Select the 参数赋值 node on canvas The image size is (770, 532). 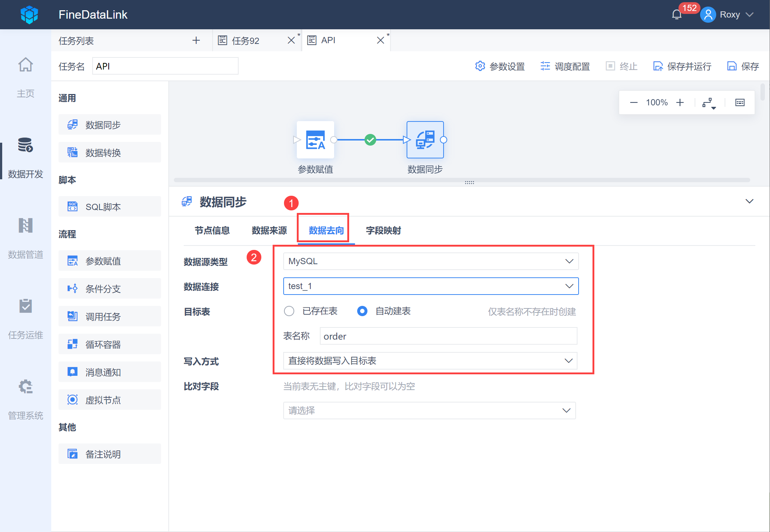pos(315,140)
